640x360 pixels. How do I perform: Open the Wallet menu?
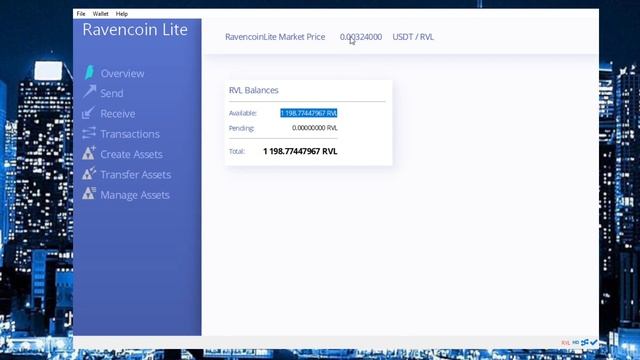click(100, 13)
